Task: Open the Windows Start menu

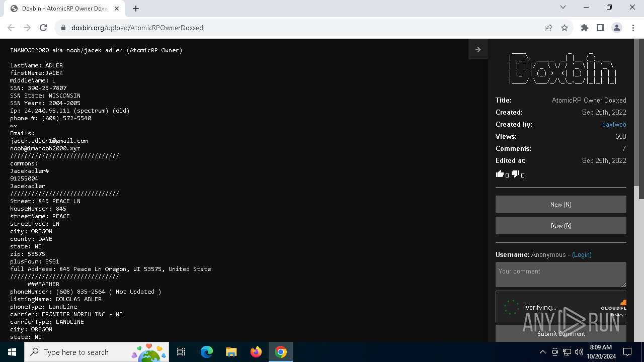Action: 12,352
